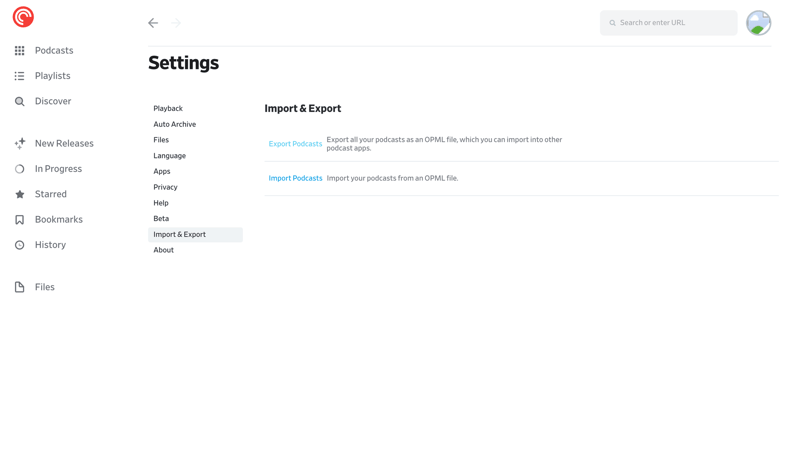Open In Progress circle icon
The width and height of the screenshot is (800, 470).
point(19,169)
